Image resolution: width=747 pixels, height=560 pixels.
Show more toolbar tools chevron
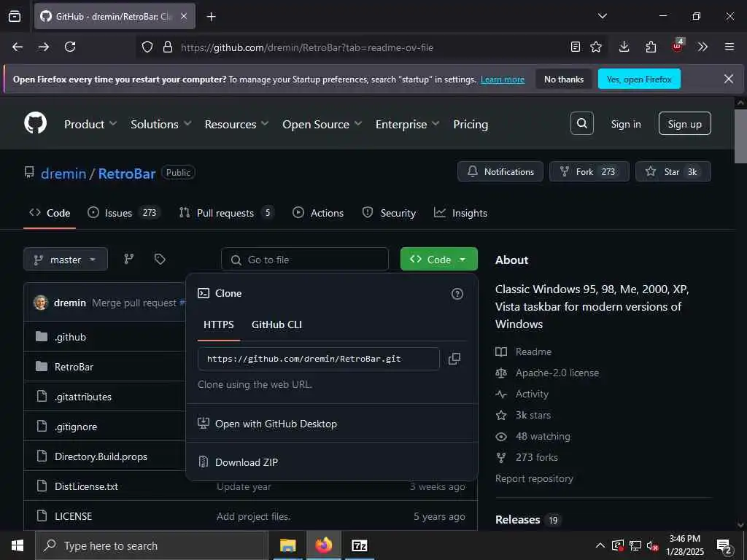pos(703,47)
